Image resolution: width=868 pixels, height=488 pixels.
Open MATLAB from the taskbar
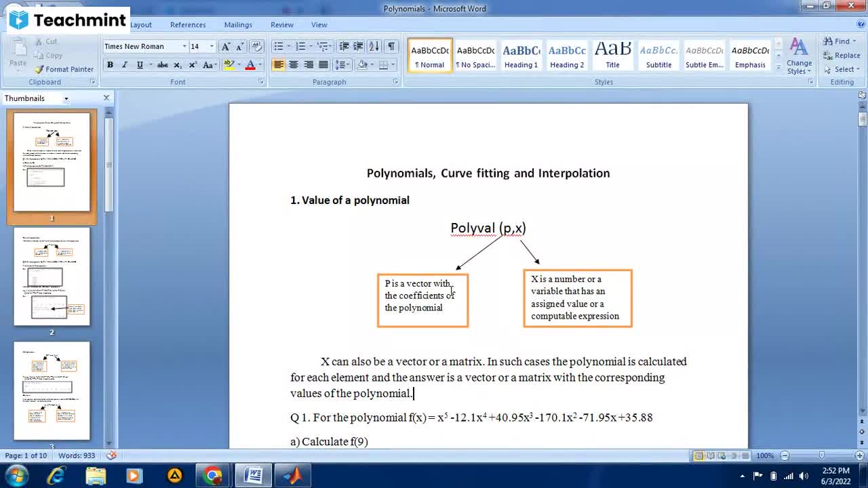coord(293,476)
